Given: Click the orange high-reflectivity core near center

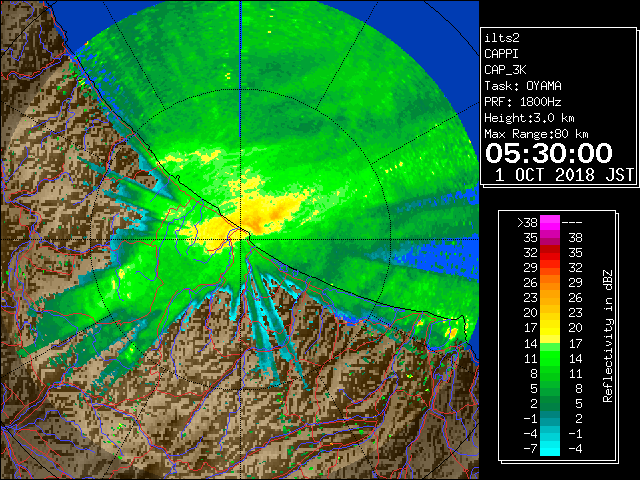Looking at the screenshot, I should click(271, 214).
